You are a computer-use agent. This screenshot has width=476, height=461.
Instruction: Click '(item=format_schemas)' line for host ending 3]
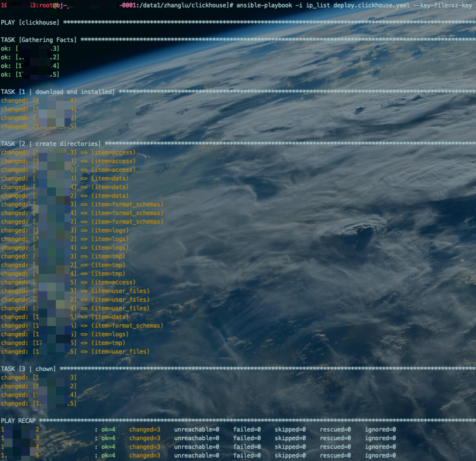tap(82, 204)
